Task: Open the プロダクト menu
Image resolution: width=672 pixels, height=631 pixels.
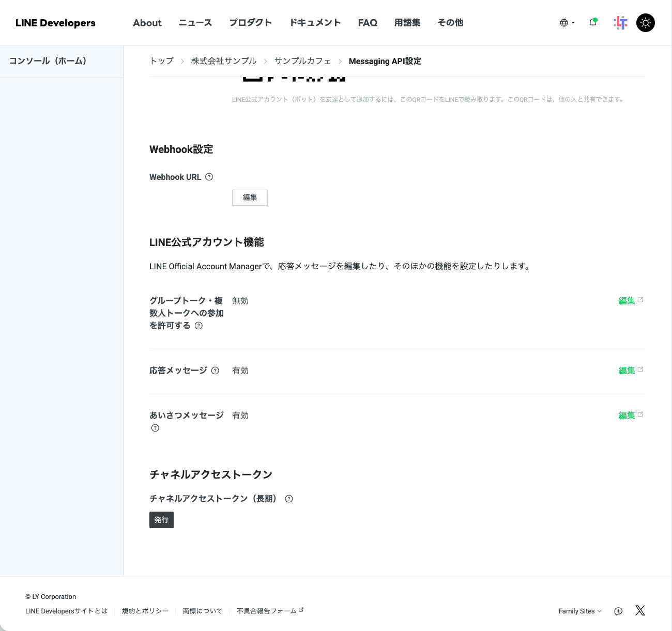Action: click(251, 23)
